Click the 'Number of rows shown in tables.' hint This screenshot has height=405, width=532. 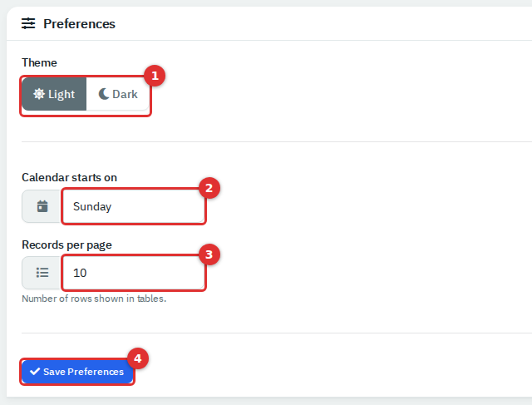click(x=94, y=299)
